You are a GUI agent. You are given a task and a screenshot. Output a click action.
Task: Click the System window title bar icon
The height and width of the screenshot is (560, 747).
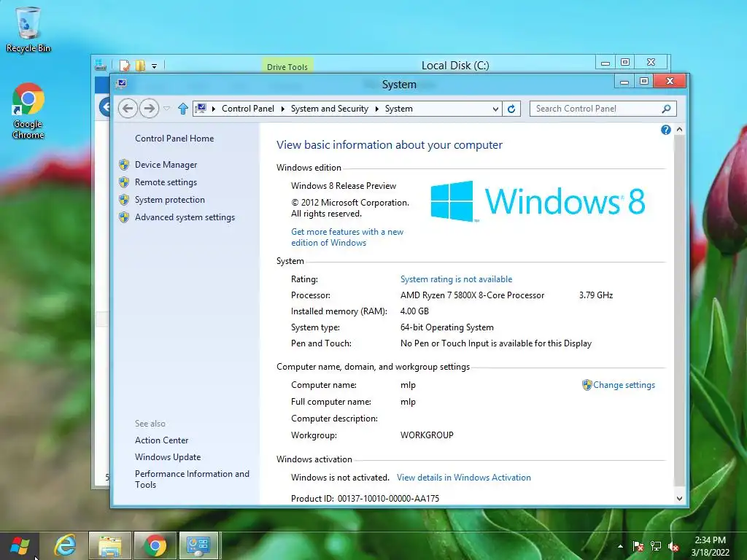[122, 83]
